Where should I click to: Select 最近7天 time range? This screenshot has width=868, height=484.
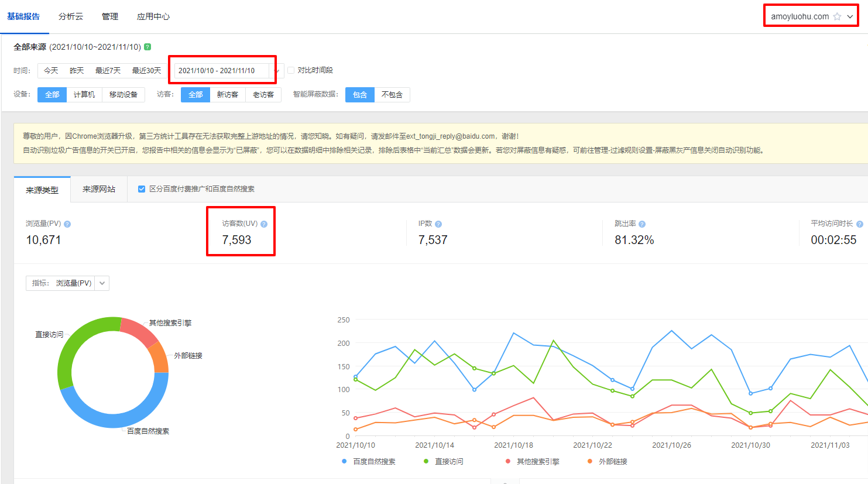pyautogui.click(x=108, y=71)
